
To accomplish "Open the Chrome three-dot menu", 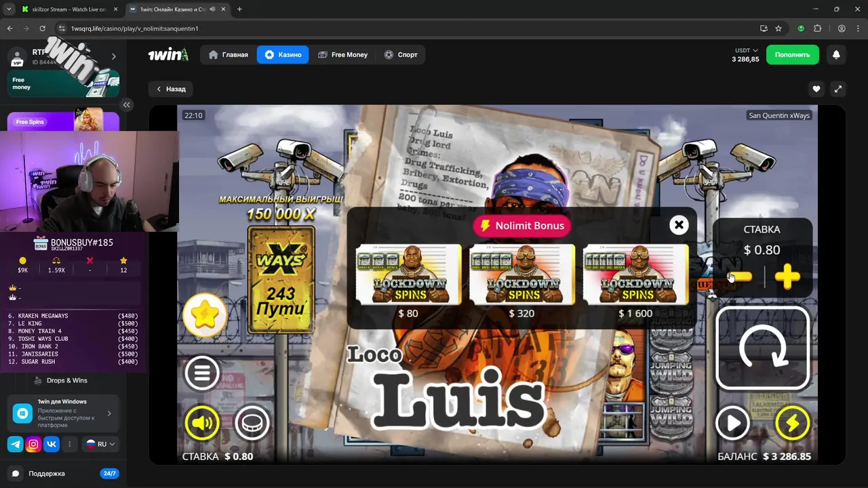I will pyautogui.click(x=857, y=28).
